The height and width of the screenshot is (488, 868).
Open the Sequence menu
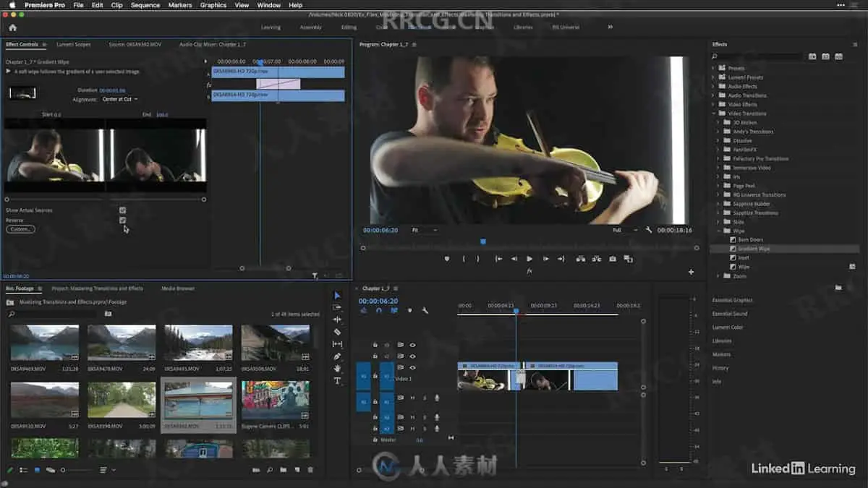(145, 5)
